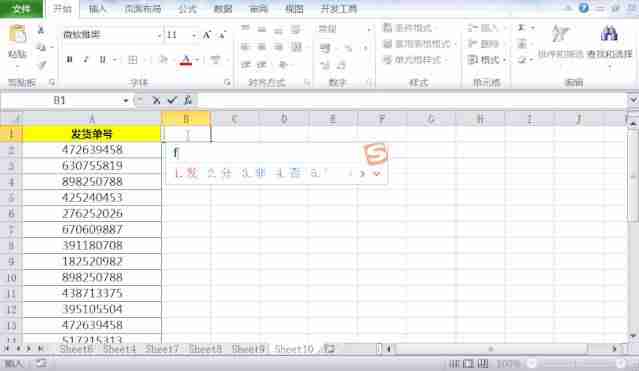The width and height of the screenshot is (639, 371).
Task: Switch to the Data (数据) tab
Action: [223, 9]
